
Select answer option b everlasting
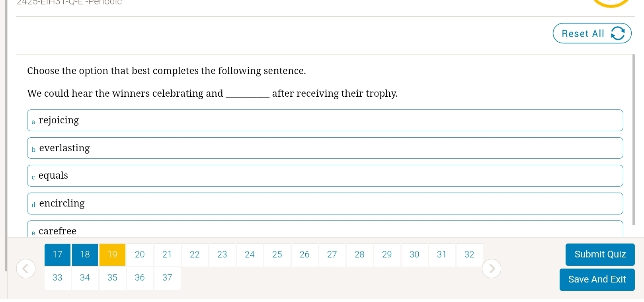(x=325, y=148)
